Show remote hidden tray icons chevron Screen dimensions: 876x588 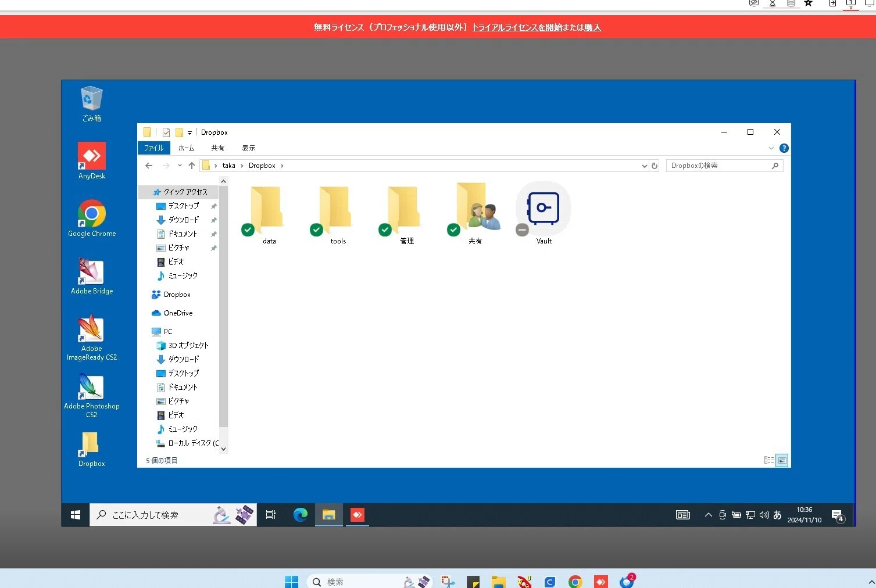point(708,515)
